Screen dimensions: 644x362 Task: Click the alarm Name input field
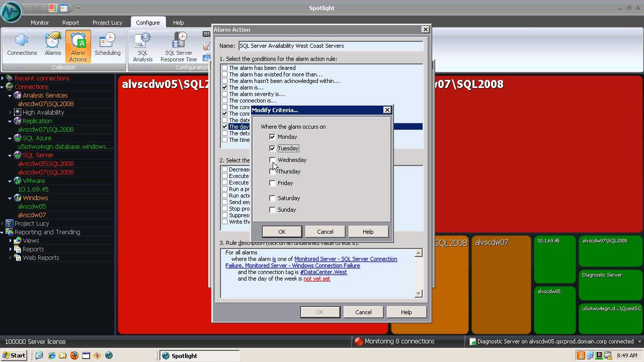coord(331,46)
